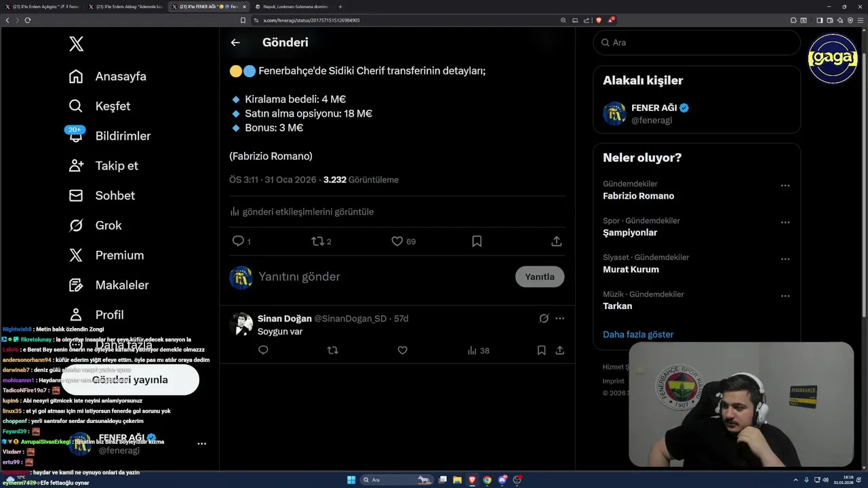The height and width of the screenshot is (488, 868).
Task: Open Discord from the taskbar
Action: 502,480
